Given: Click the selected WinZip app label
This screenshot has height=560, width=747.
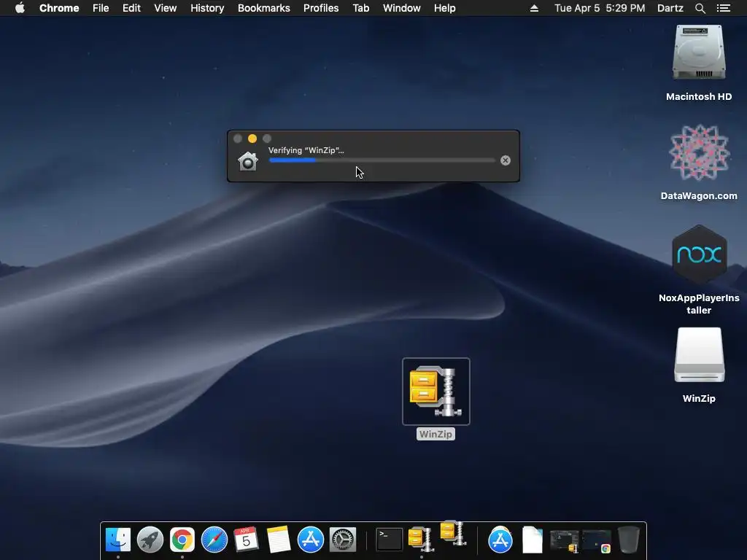Looking at the screenshot, I should [x=436, y=434].
